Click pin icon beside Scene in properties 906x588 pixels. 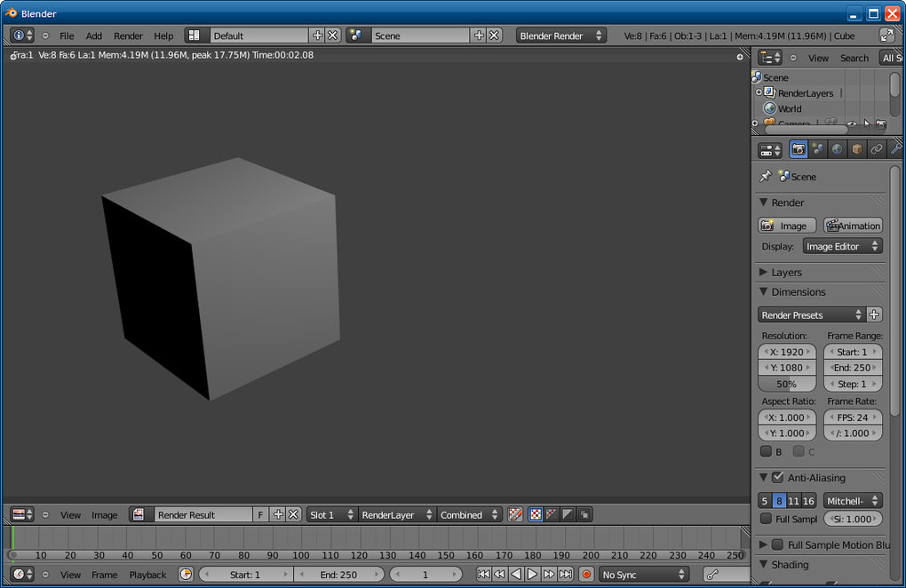[766, 177]
